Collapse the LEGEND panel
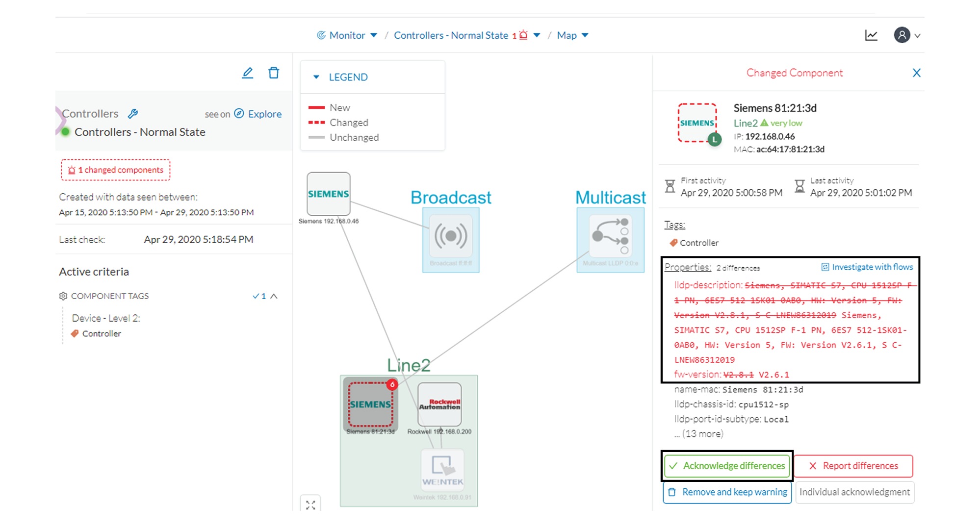Image resolution: width=980 pixels, height=528 pixels. pos(316,77)
